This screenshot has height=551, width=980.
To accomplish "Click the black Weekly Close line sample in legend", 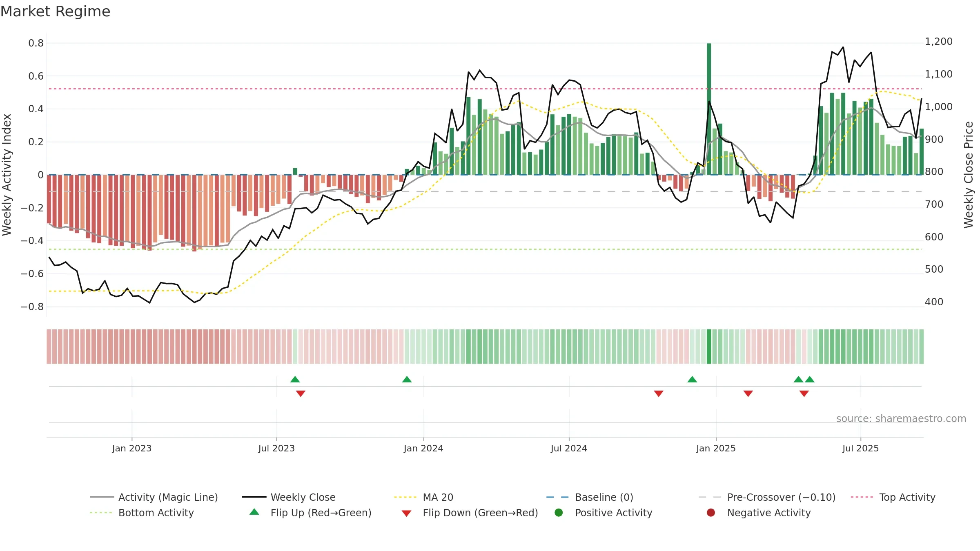I will pos(254,497).
